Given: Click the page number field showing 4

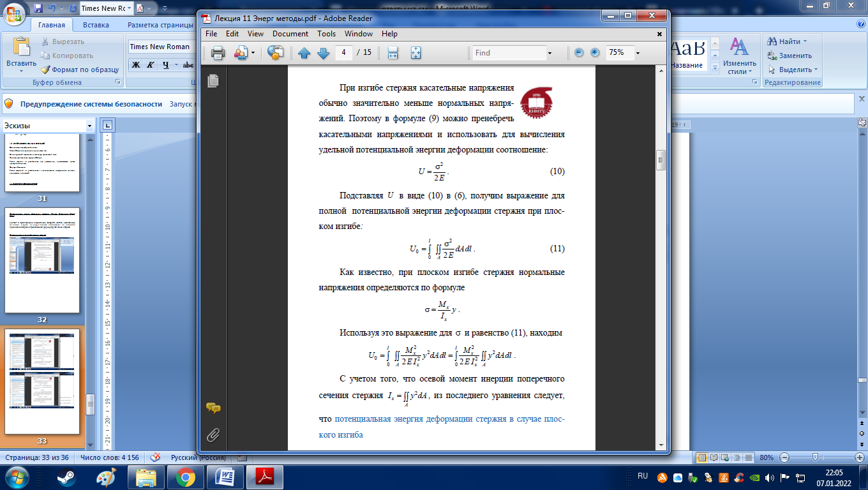Looking at the screenshot, I should click(343, 52).
